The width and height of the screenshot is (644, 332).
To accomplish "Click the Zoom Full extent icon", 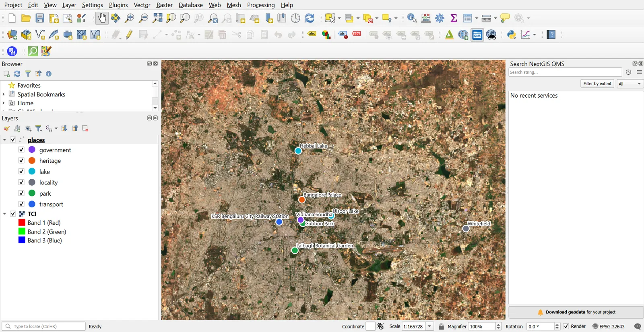I will 157,18.
